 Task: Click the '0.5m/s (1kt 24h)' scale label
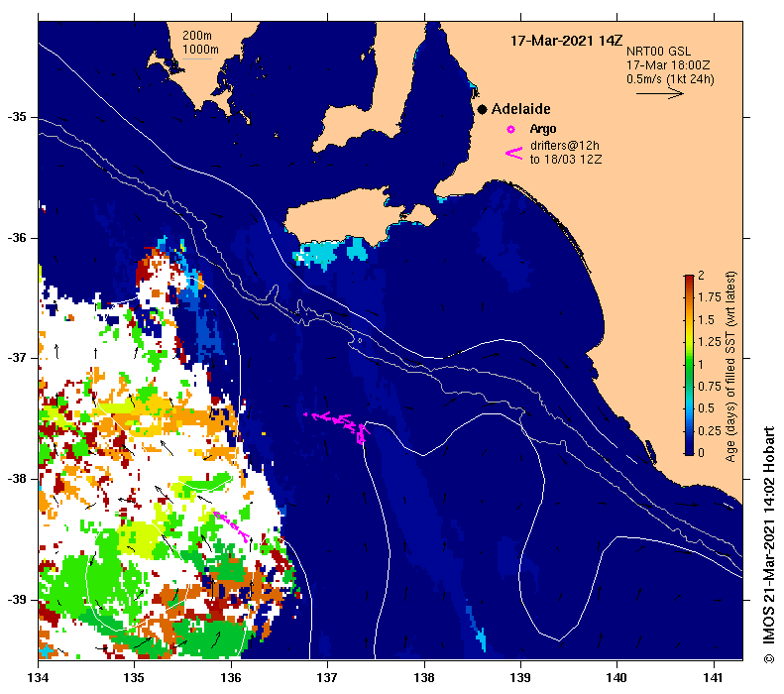670,79
